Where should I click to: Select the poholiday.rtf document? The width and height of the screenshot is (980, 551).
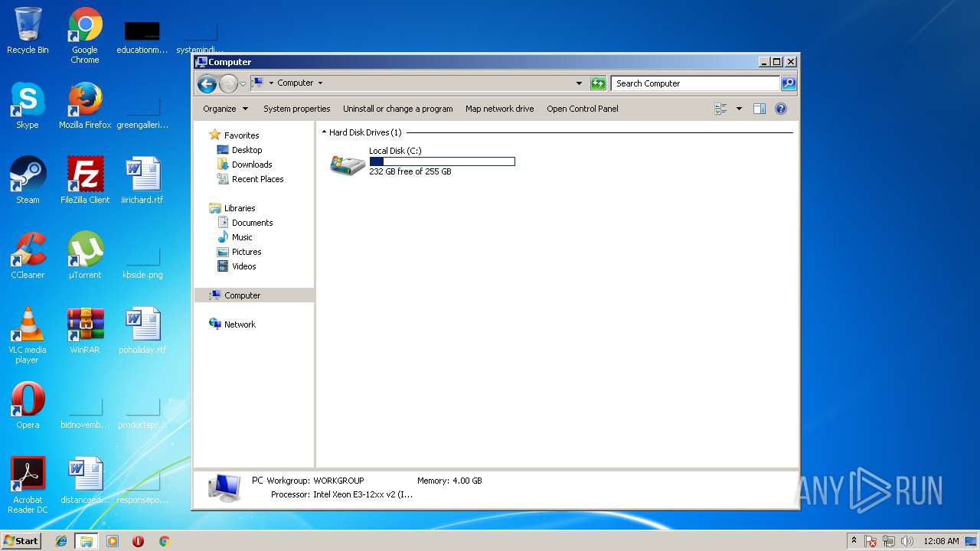(142, 331)
